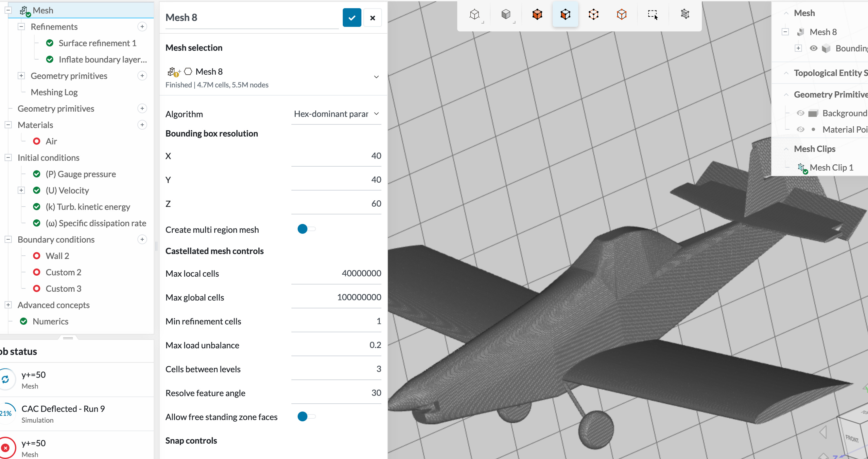Activate the face selection mode icon
The width and height of the screenshot is (868, 459).
(565, 14)
